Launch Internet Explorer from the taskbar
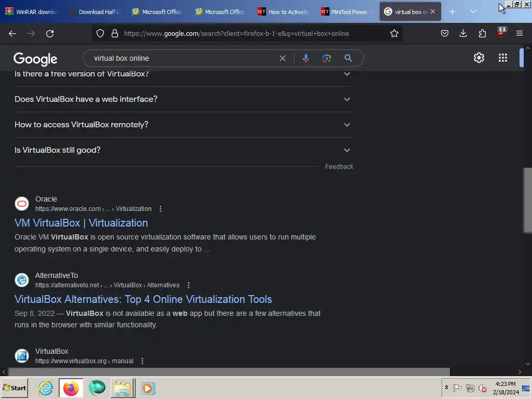532x399 pixels. (x=46, y=388)
